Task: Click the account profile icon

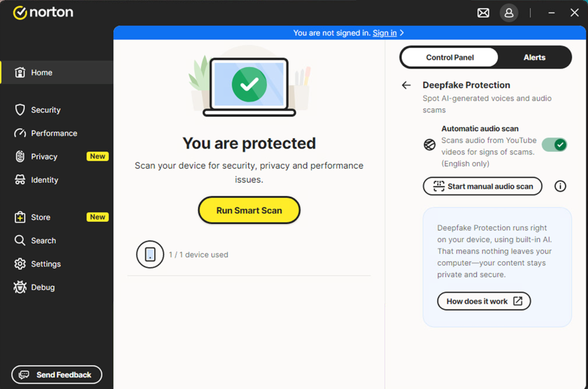Action: click(509, 13)
